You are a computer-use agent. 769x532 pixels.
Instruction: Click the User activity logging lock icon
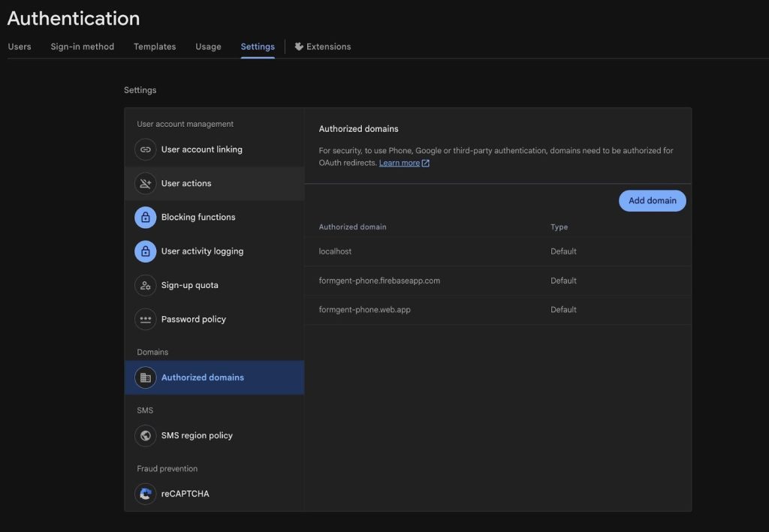pyautogui.click(x=145, y=251)
